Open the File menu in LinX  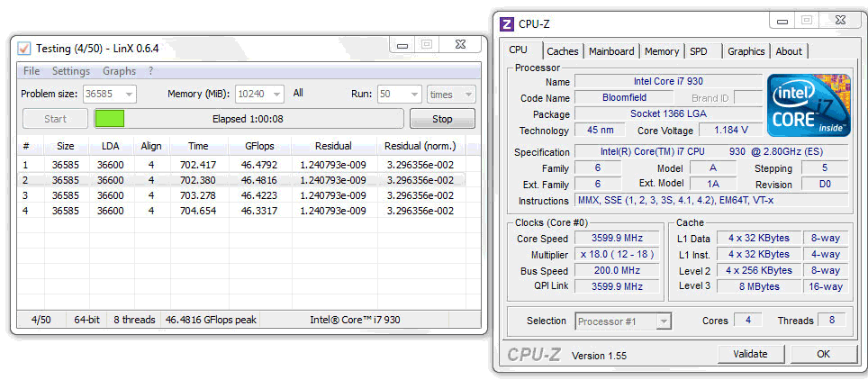click(x=32, y=71)
